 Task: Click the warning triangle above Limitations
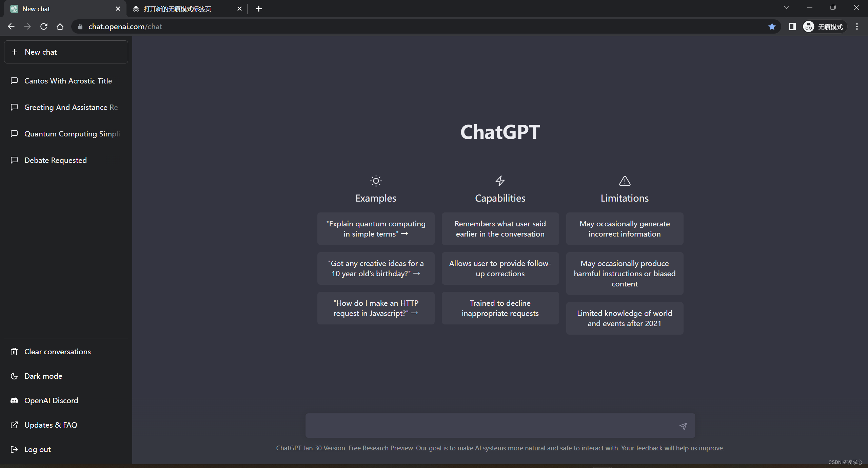click(625, 181)
